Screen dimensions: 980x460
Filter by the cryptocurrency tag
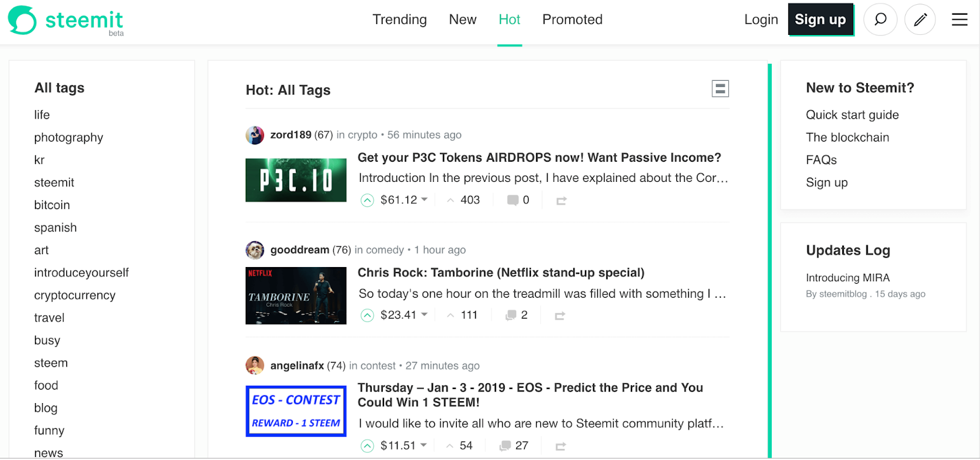[75, 296]
